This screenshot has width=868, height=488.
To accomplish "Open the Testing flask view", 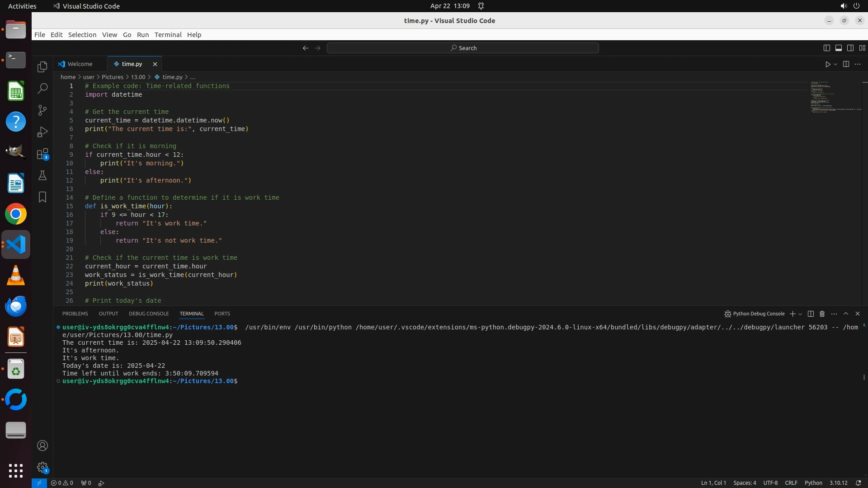I will (42, 175).
